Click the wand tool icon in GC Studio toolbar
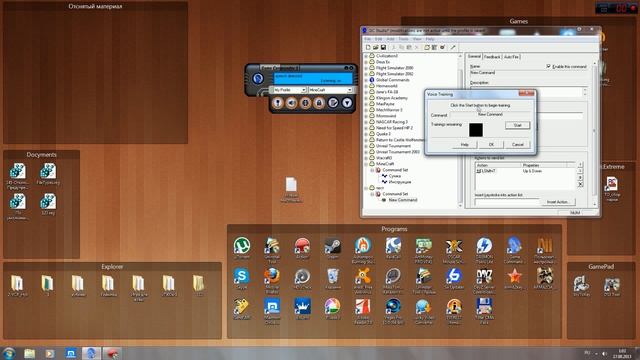 click(x=453, y=48)
